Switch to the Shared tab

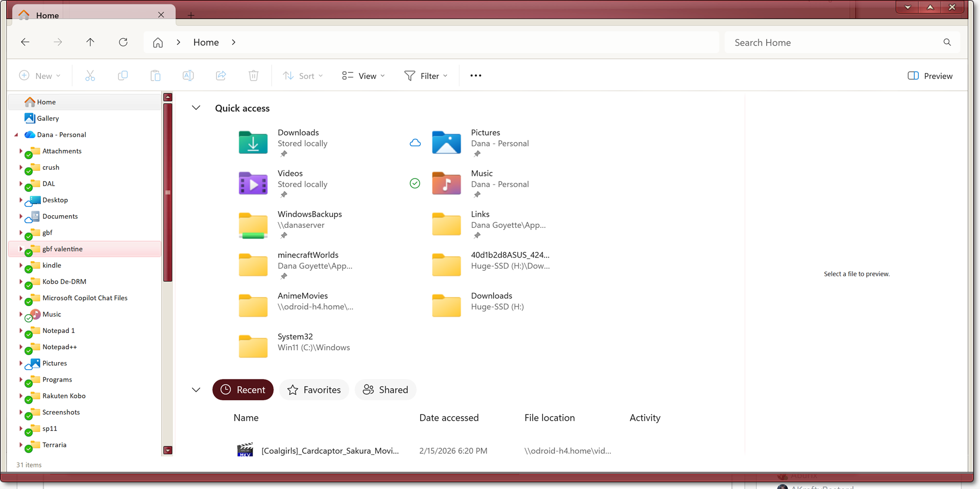(385, 390)
